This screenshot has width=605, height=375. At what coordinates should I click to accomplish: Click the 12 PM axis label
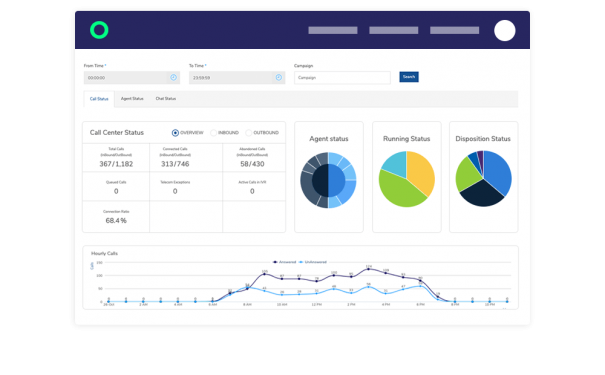[x=316, y=305]
